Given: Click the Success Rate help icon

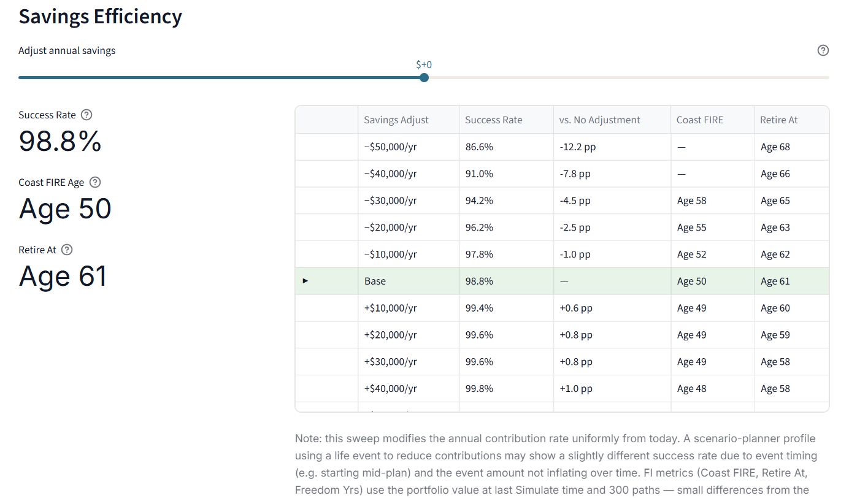Looking at the screenshot, I should [86, 115].
